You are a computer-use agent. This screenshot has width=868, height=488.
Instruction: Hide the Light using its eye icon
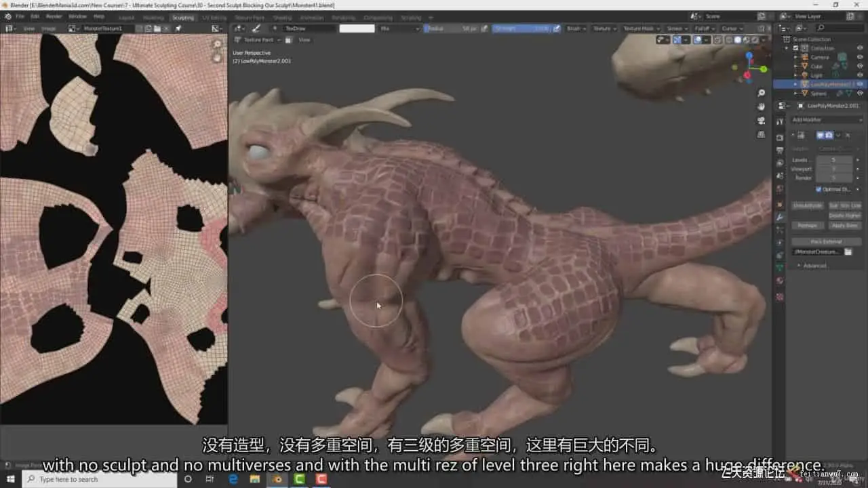click(x=859, y=75)
